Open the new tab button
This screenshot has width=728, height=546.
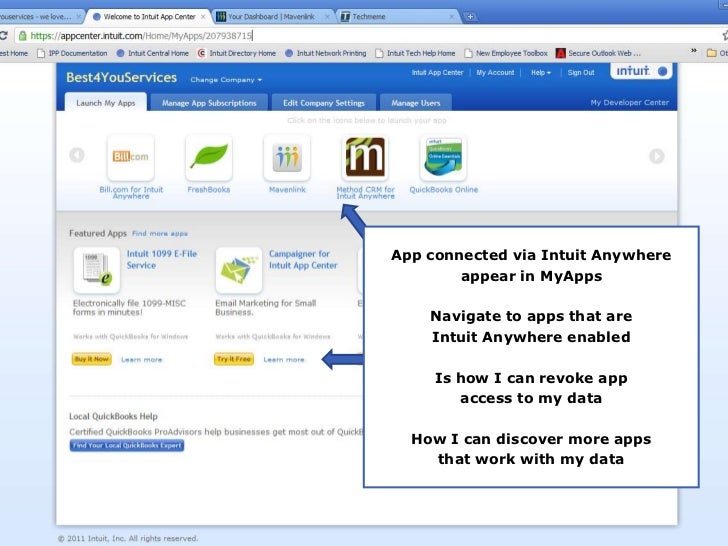point(470,17)
